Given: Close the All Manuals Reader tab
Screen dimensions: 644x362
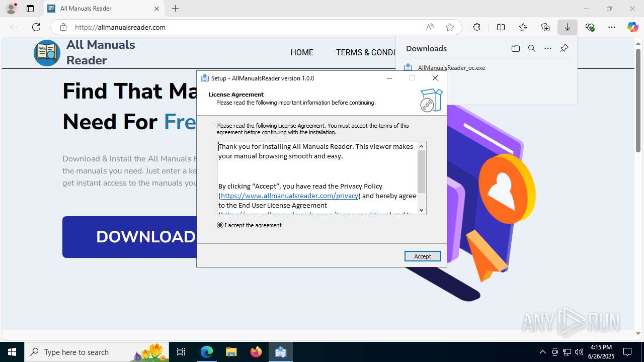Looking at the screenshot, I should [x=156, y=9].
